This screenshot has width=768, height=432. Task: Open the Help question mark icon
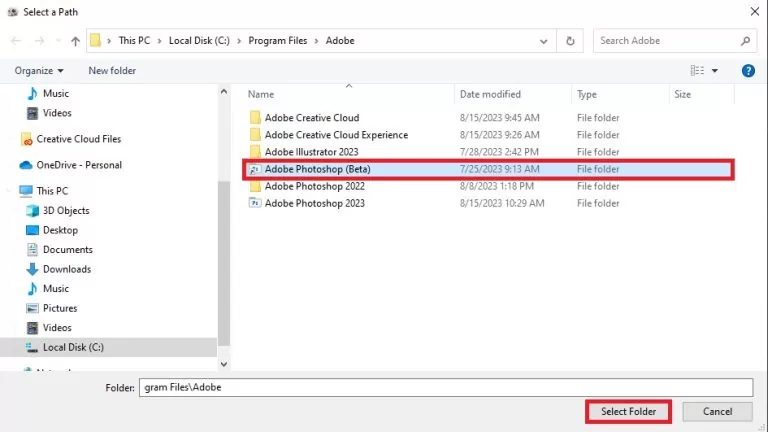[747, 71]
